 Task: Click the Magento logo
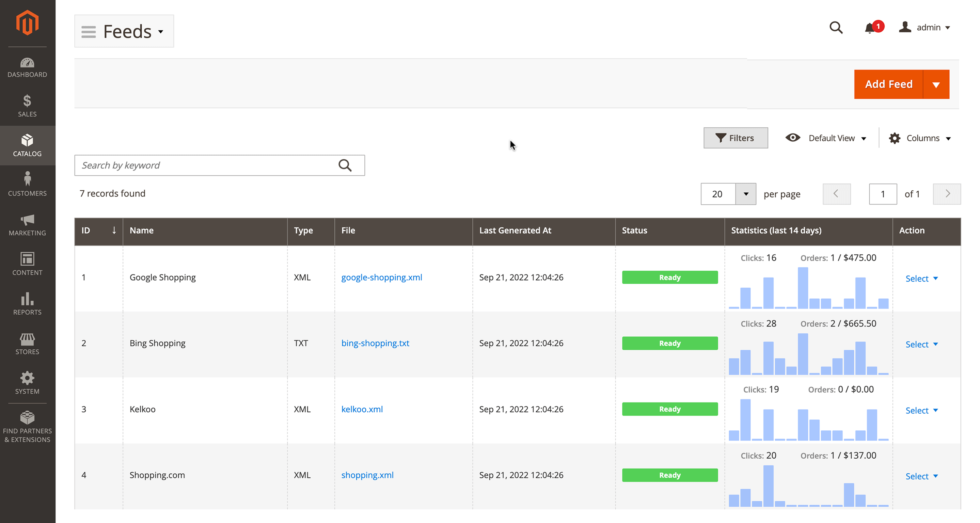(x=27, y=22)
